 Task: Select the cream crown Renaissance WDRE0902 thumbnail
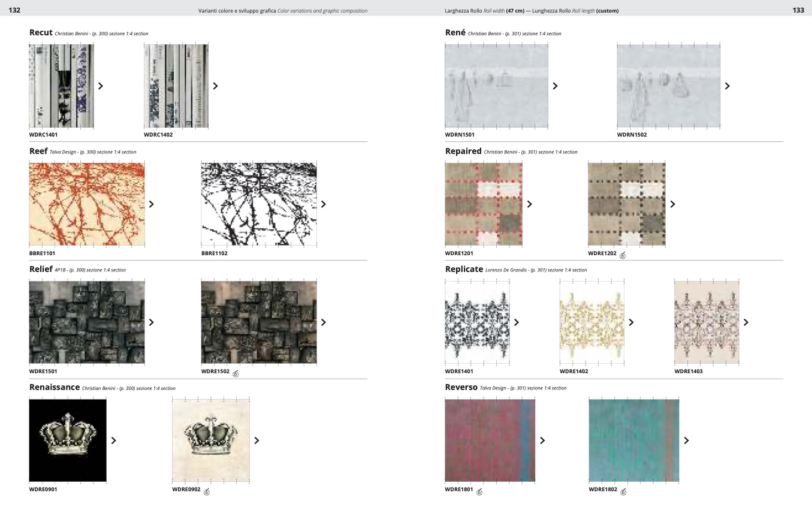[211, 440]
